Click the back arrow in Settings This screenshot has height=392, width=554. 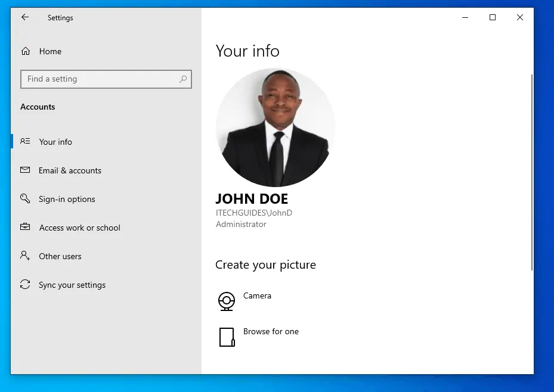24,17
